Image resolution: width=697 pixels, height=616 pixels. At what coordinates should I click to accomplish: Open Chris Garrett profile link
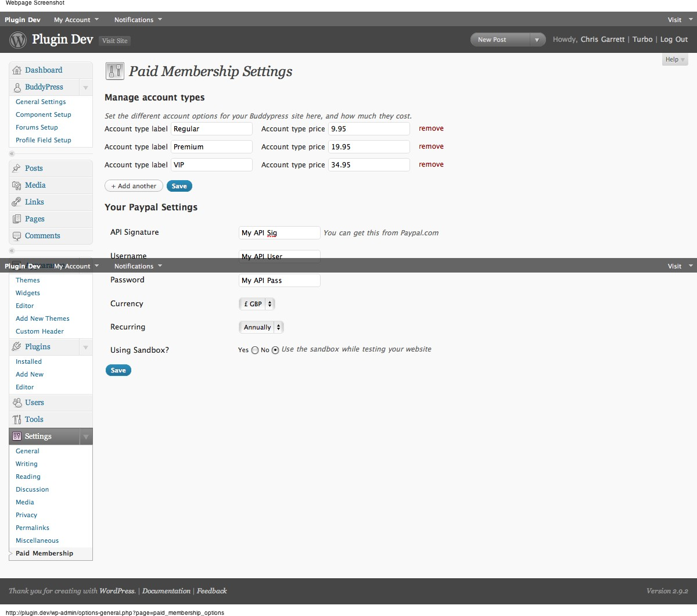(x=602, y=40)
